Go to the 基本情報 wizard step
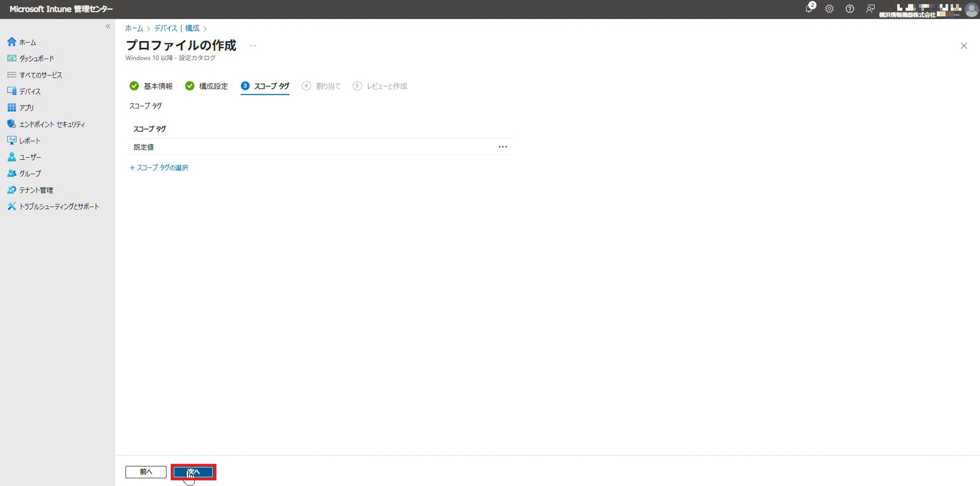The height and width of the screenshot is (486, 980). [x=152, y=86]
